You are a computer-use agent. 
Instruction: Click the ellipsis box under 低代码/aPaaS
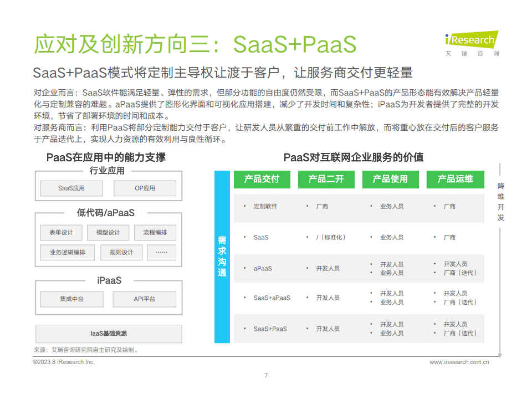(x=161, y=253)
